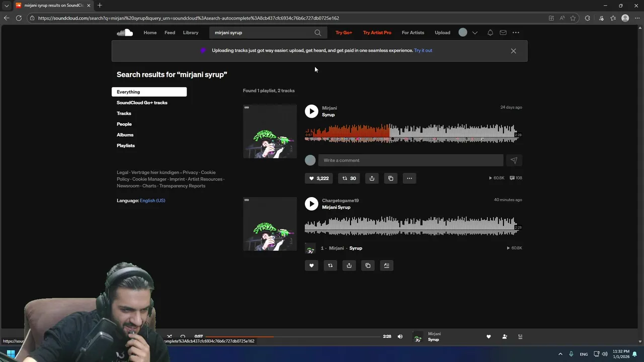The height and width of the screenshot is (362, 644).
Task: Click the Write a comment field
Action: coord(411,160)
